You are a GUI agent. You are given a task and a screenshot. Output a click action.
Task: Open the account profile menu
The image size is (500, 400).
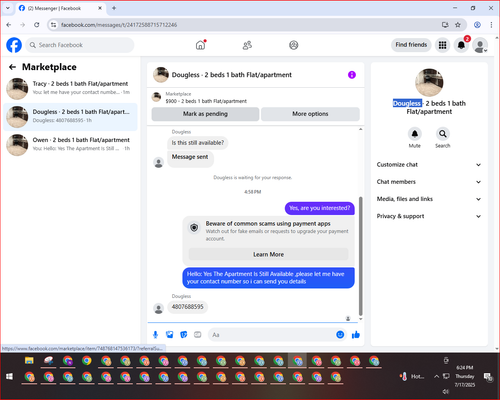pyautogui.click(x=480, y=45)
